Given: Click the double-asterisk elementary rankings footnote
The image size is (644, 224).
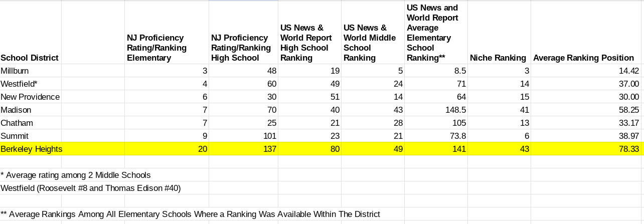Looking at the screenshot, I should point(191,214).
